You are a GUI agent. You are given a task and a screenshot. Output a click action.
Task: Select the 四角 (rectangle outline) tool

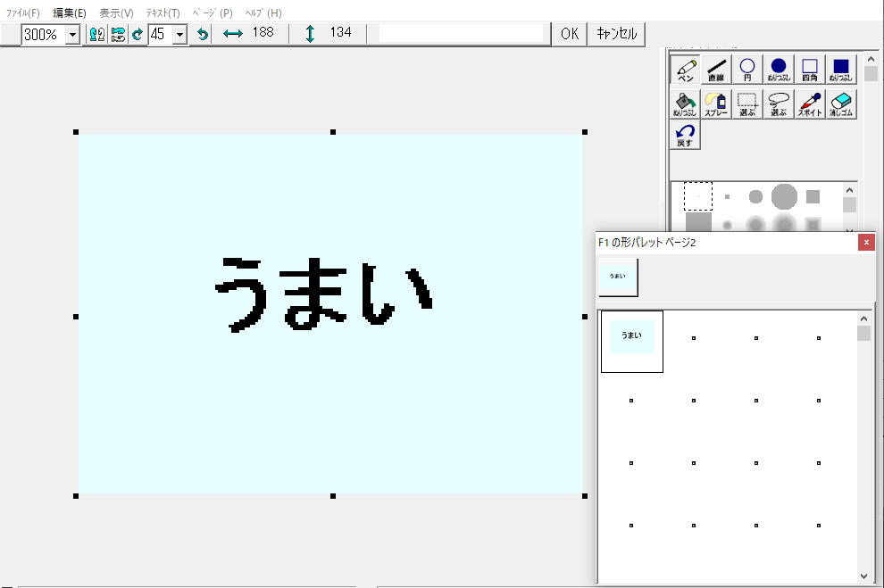coord(810,70)
